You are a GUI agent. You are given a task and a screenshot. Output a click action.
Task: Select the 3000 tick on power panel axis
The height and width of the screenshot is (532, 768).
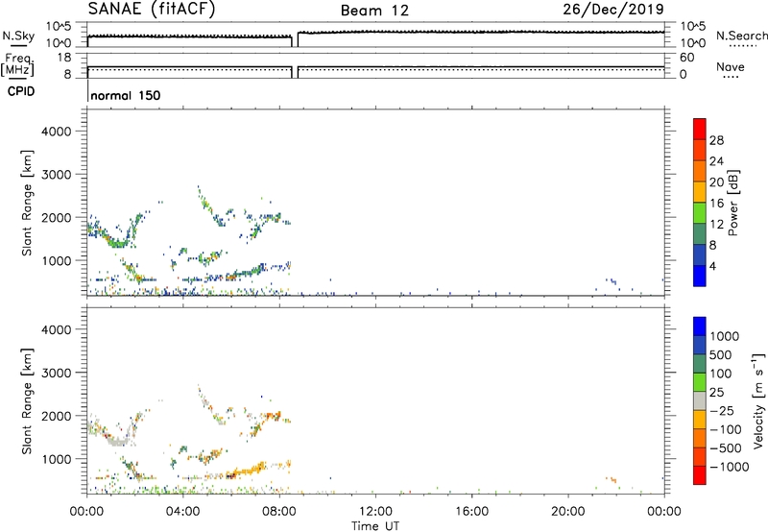pos(57,175)
